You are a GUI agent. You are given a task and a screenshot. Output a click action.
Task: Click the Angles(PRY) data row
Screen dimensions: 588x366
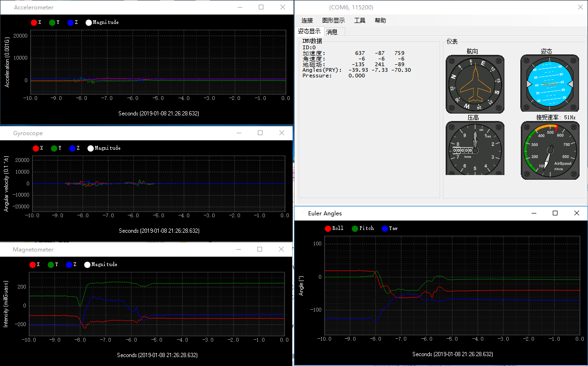pos(357,70)
